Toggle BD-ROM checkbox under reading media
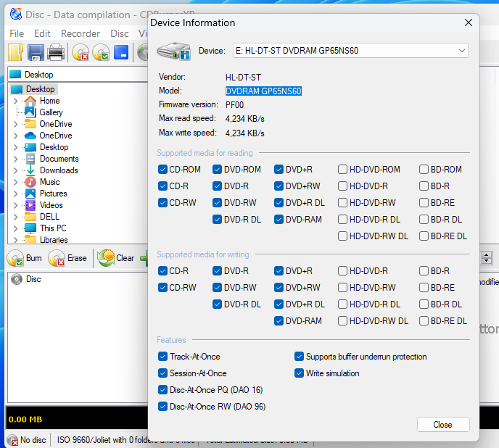 (424, 170)
